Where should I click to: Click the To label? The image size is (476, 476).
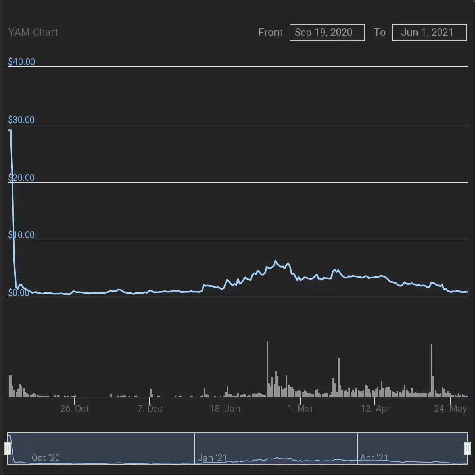pyautogui.click(x=380, y=32)
